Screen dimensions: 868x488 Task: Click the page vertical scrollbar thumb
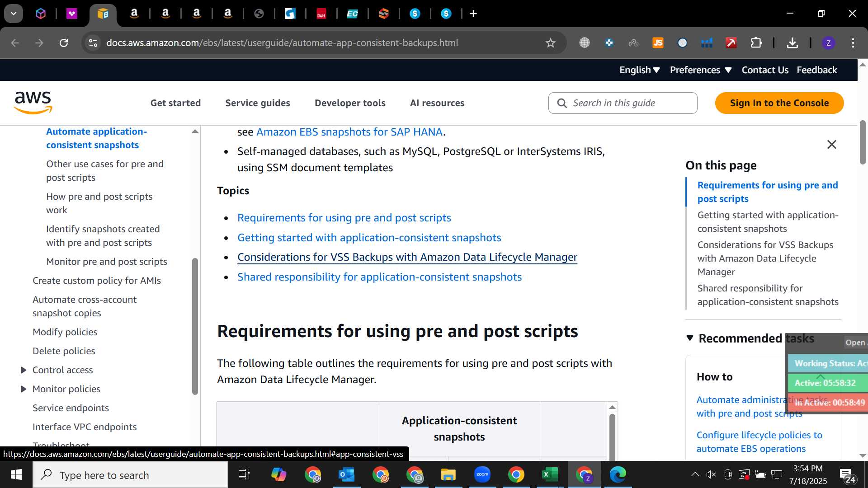point(863,142)
